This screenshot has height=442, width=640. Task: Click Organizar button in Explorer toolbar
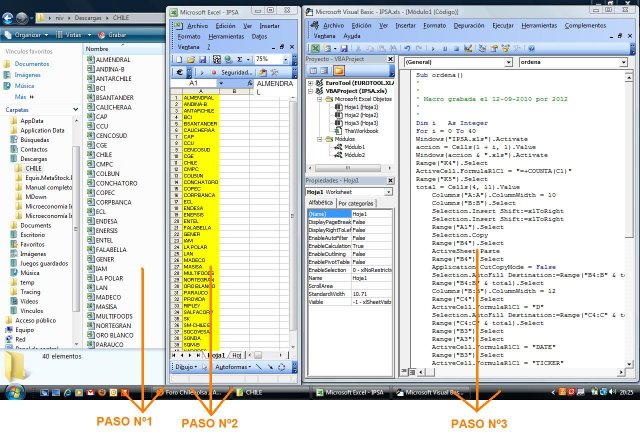pos(27,35)
